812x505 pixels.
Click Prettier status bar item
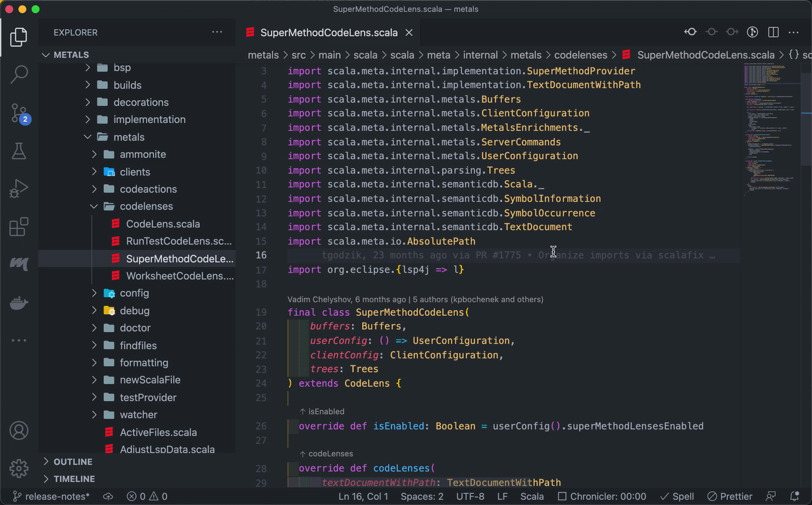[730, 496]
